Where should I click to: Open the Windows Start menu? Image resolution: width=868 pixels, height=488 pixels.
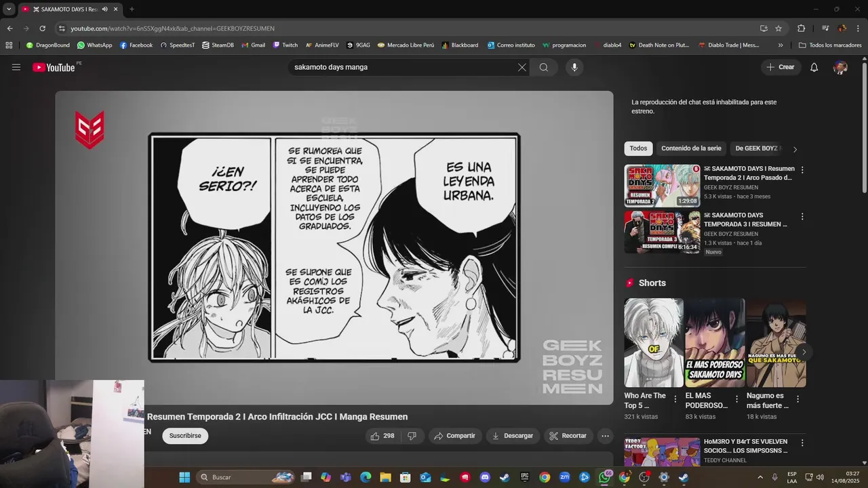[184, 477]
